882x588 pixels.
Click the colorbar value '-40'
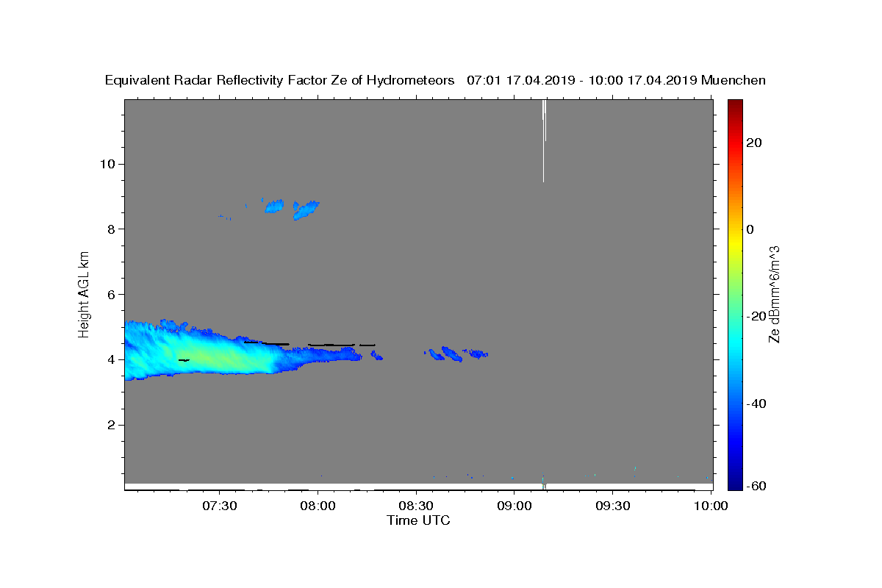click(756, 403)
